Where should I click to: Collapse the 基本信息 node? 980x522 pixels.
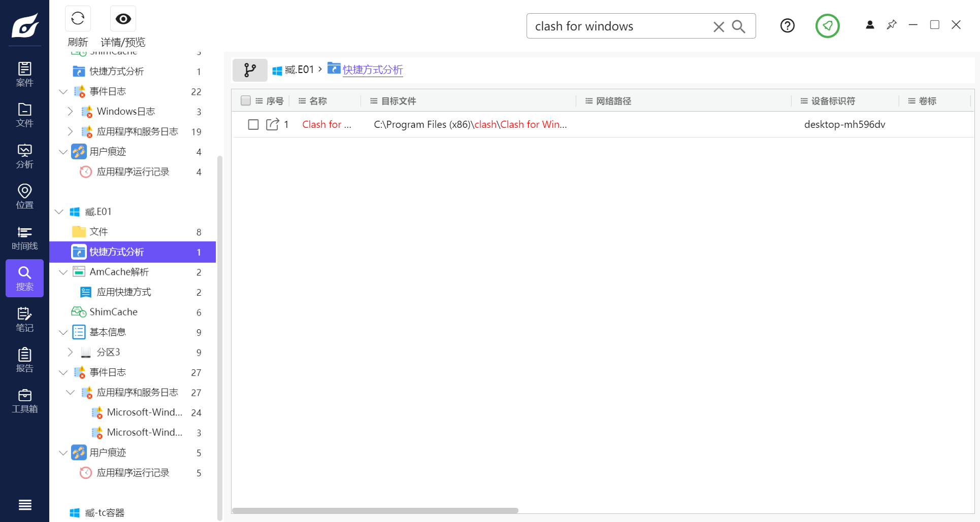coord(63,332)
